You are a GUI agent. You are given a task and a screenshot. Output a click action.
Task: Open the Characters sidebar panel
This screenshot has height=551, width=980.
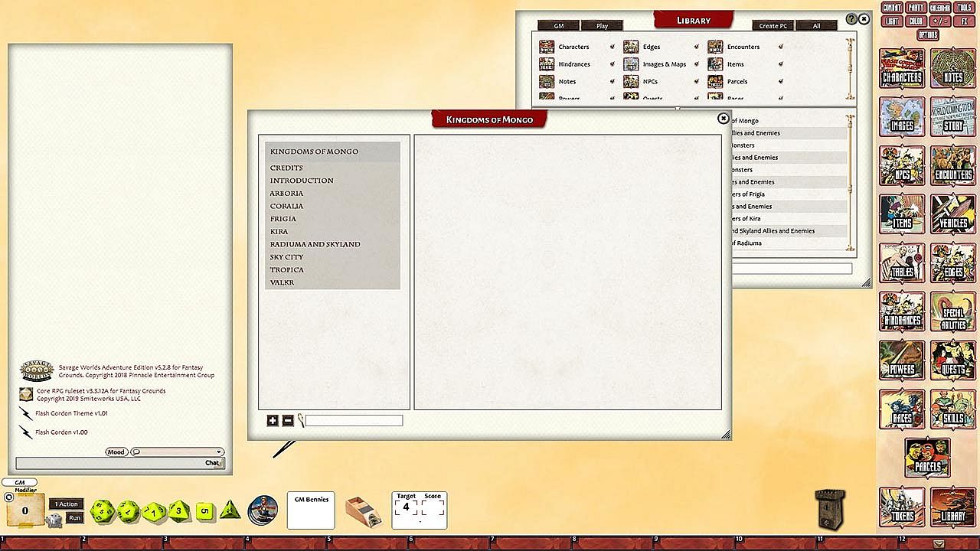point(902,69)
